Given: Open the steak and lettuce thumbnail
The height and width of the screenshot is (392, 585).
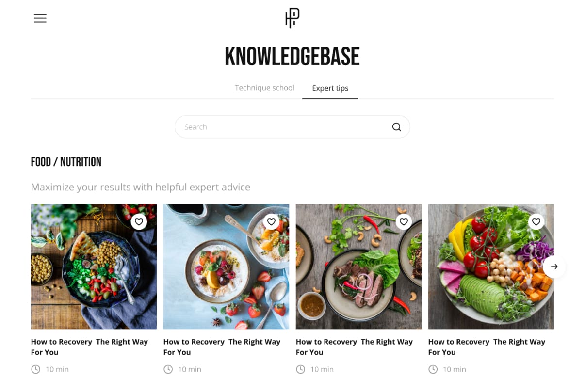Looking at the screenshot, I should click(x=358, y=267).
